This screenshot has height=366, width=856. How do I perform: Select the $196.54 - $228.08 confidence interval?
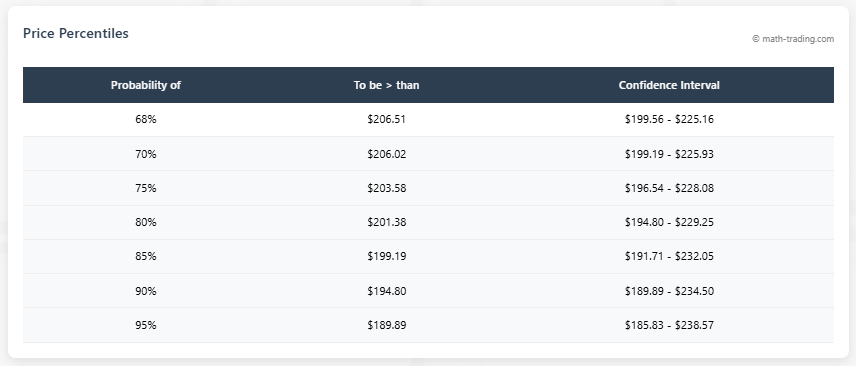[669, 188]
